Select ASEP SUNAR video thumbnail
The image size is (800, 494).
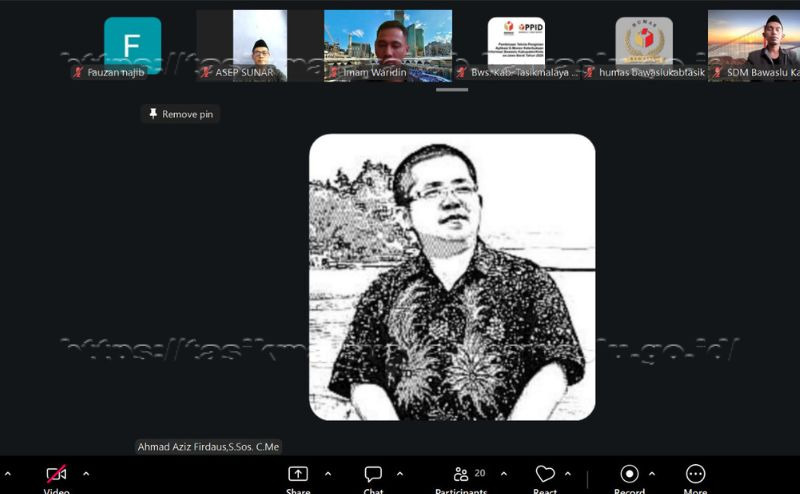pyautogui.click(x=260, y=46)
